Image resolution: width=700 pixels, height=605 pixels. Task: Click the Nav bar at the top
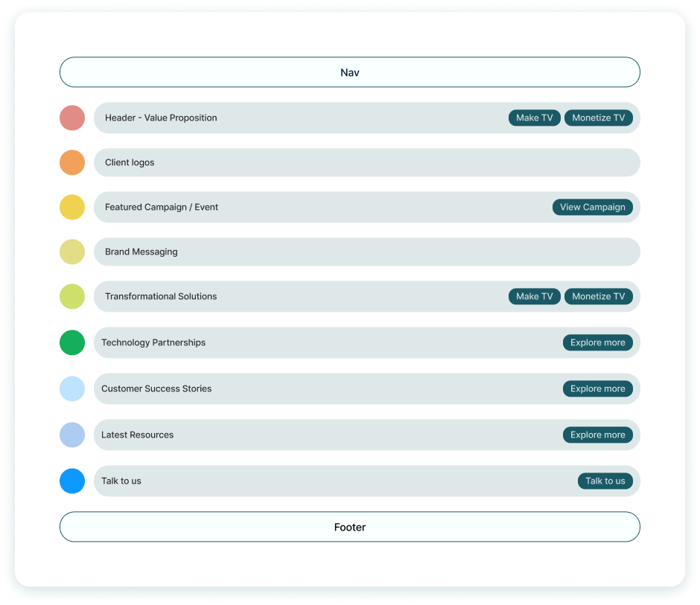[x=349, y=72]
